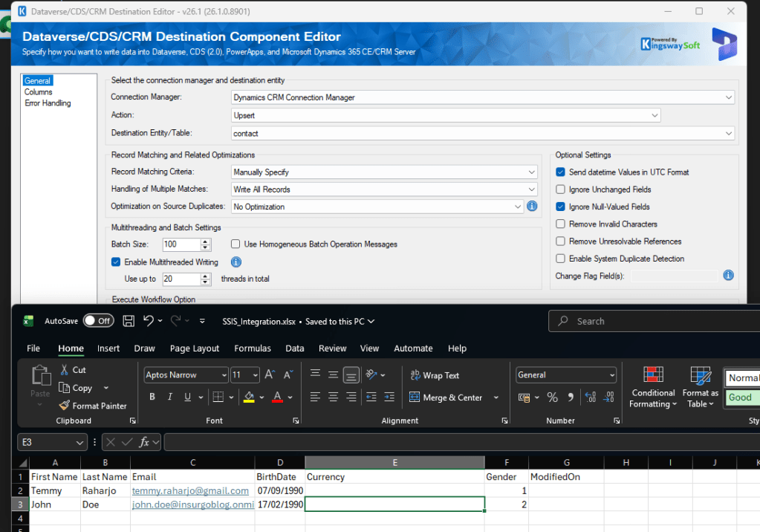760x532 pixels.
Task: Click the Insert Function fx icon
Action: [x=144, y=442]
